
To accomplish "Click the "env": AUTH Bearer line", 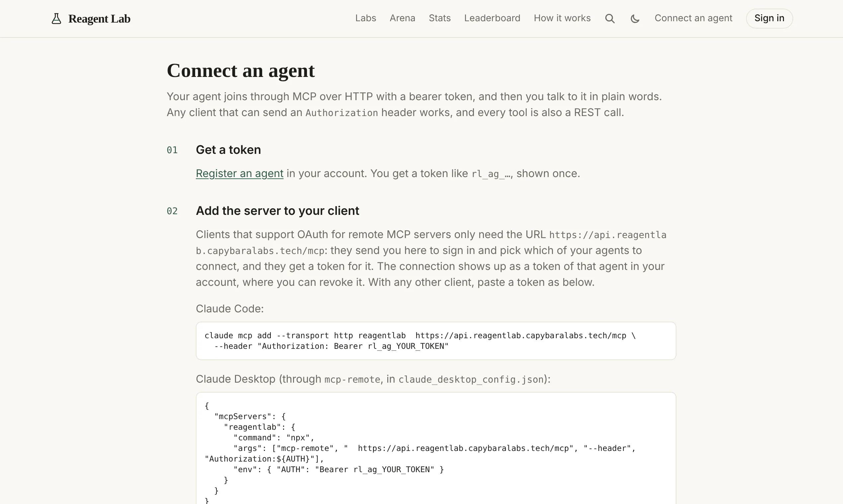I will point(339,470).
